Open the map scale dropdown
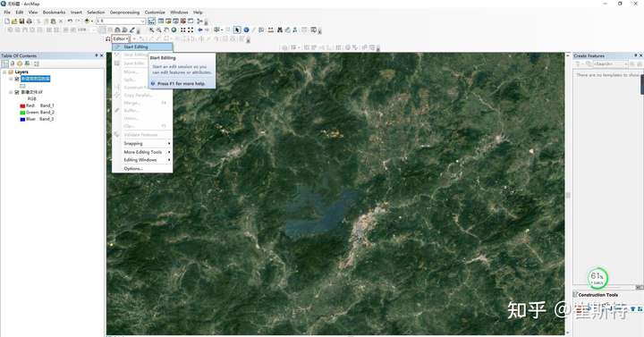Viewport: 644px width, 337px height. click(142, 21)
